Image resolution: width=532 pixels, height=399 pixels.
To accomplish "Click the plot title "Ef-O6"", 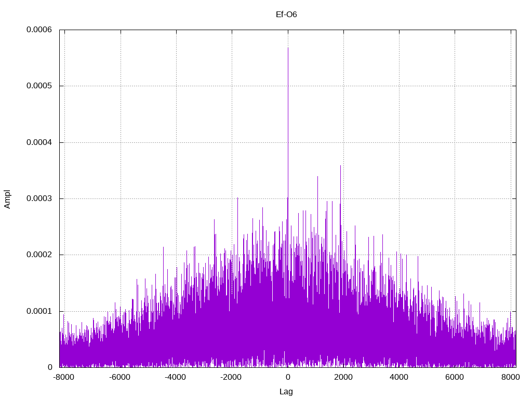I will (286, 14).
